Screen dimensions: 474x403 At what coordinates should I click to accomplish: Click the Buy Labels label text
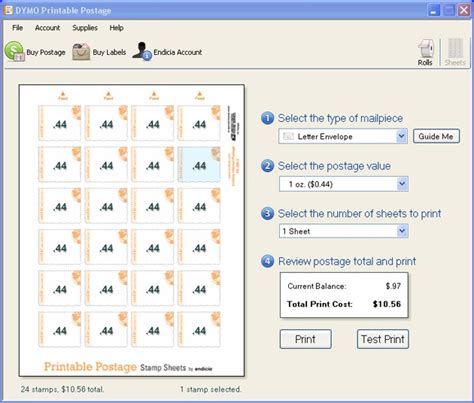pyautogui.click(x=109, y=52)
